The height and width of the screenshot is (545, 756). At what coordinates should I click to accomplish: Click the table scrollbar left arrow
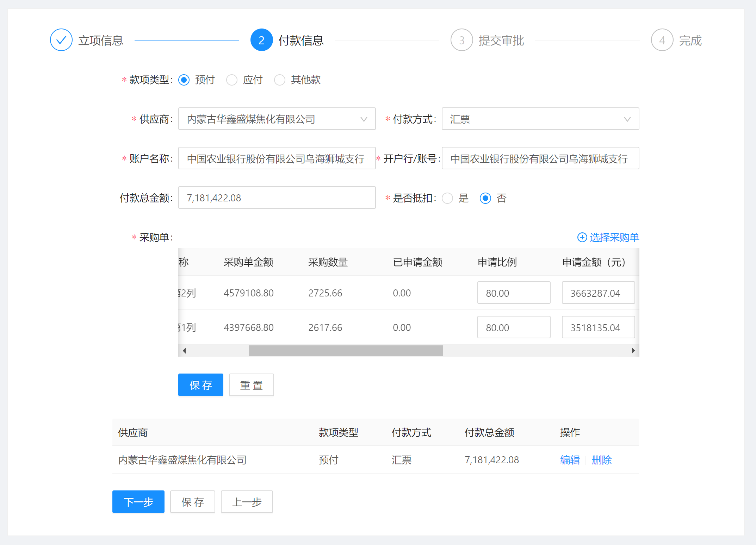184,350
